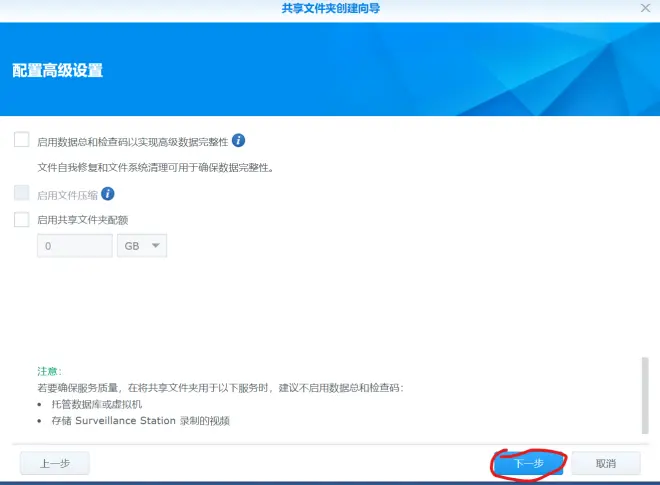Click the 注意: note label

[x=50, y=371]
